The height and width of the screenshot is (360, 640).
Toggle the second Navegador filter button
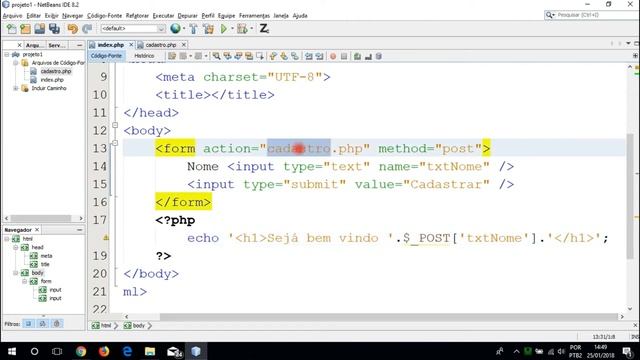click(42, 324)
